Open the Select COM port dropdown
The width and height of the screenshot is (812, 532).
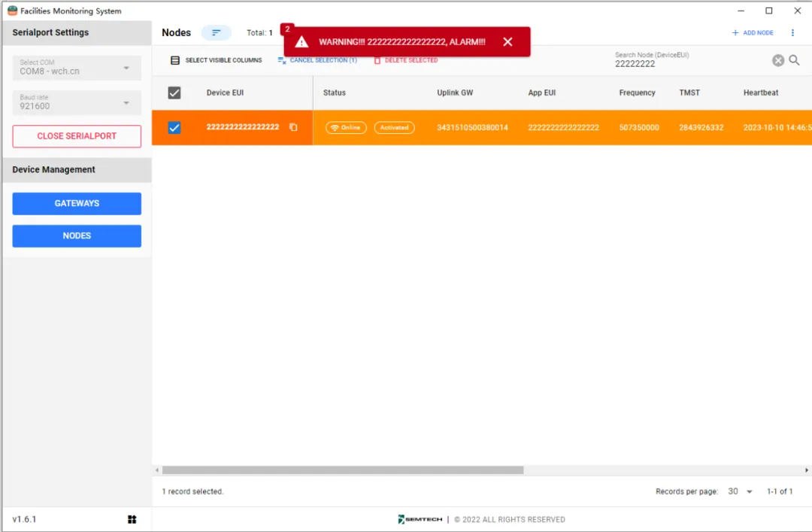(x=77, y=68)
